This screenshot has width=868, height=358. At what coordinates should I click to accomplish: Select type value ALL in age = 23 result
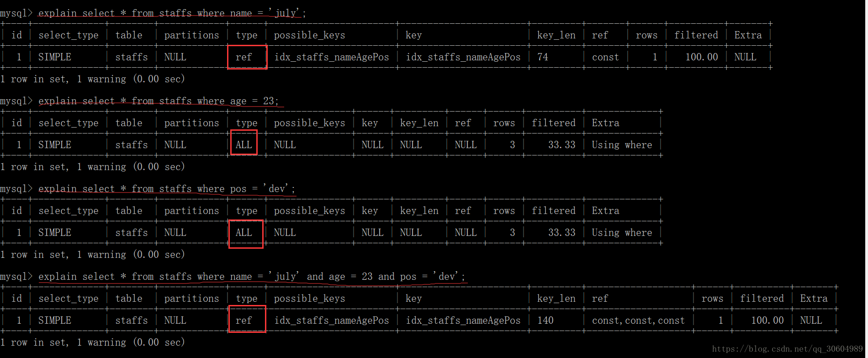click(243, 144)
